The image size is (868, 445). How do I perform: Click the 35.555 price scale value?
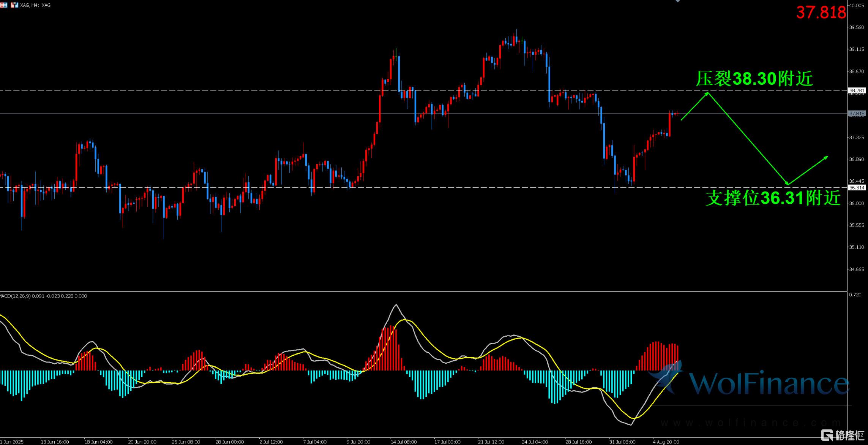click(x=857, y=225)
